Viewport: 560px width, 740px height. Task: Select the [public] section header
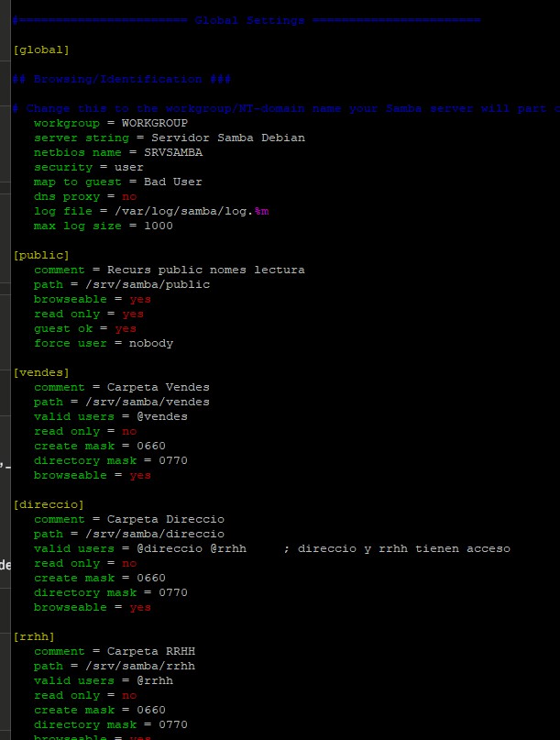coord(41,255)
